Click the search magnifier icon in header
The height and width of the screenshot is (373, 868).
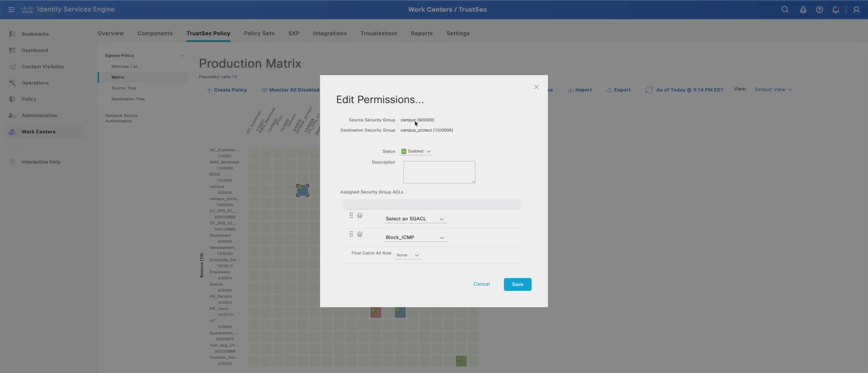(x=785, y=9)
